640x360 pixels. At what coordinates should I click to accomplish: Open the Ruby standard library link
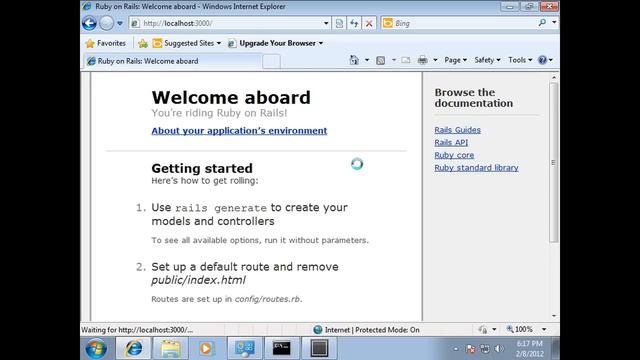476,168
